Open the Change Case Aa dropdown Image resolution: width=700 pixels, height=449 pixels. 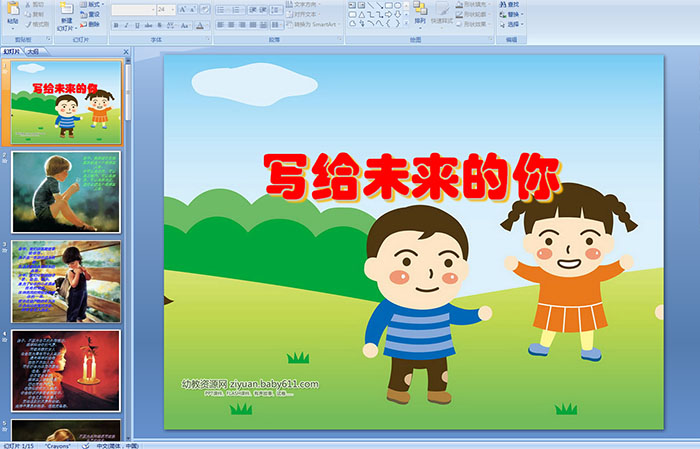[185, 25]
